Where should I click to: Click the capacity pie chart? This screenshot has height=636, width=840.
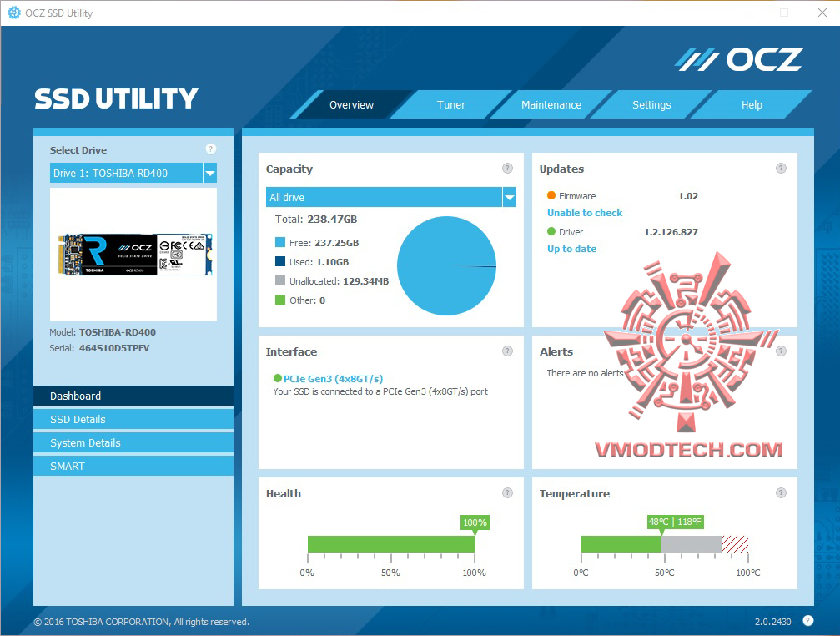(x=446, y=267)
